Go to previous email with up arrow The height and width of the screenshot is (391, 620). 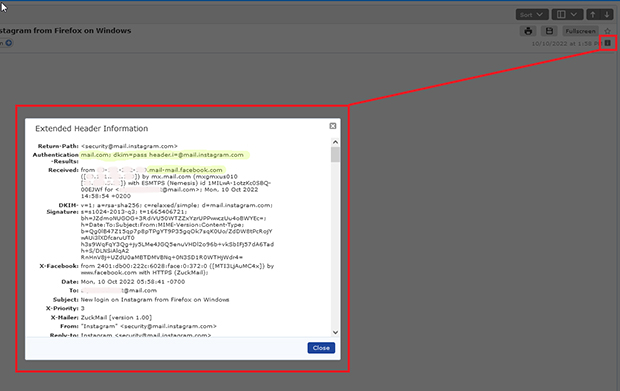593,15
